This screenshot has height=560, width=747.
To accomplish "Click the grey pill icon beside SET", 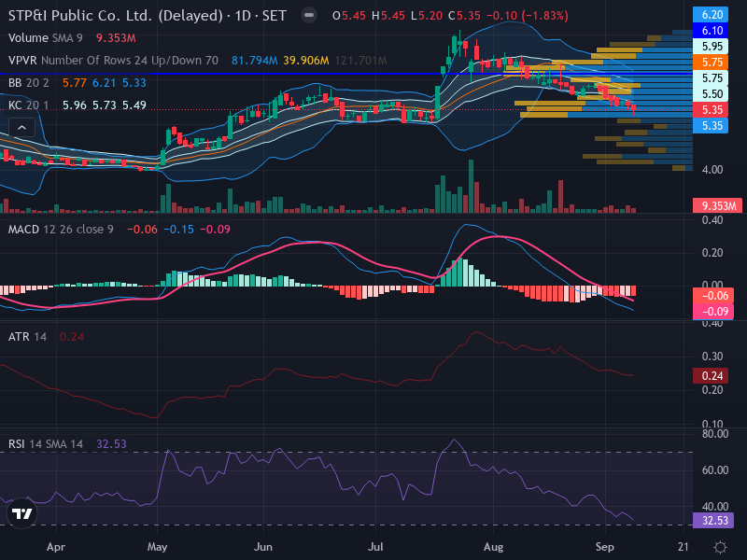I will pyautogui.click(x=309, y=16).
